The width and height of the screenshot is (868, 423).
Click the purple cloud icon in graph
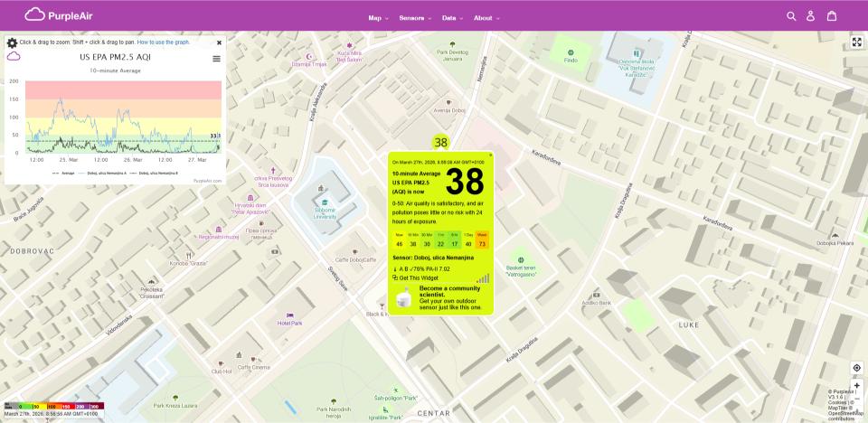[14, 56]
